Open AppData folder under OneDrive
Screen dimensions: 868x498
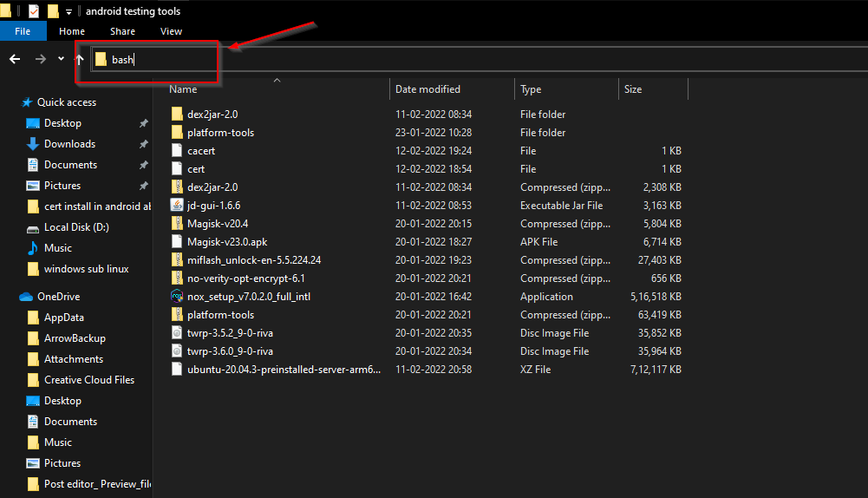tap(64, 318)
